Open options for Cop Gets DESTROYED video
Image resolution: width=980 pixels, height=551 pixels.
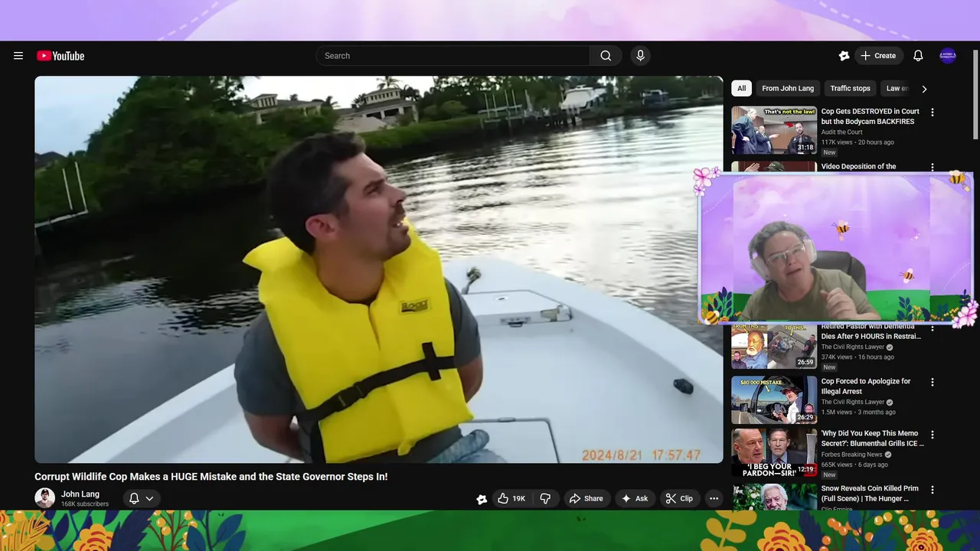933,112
